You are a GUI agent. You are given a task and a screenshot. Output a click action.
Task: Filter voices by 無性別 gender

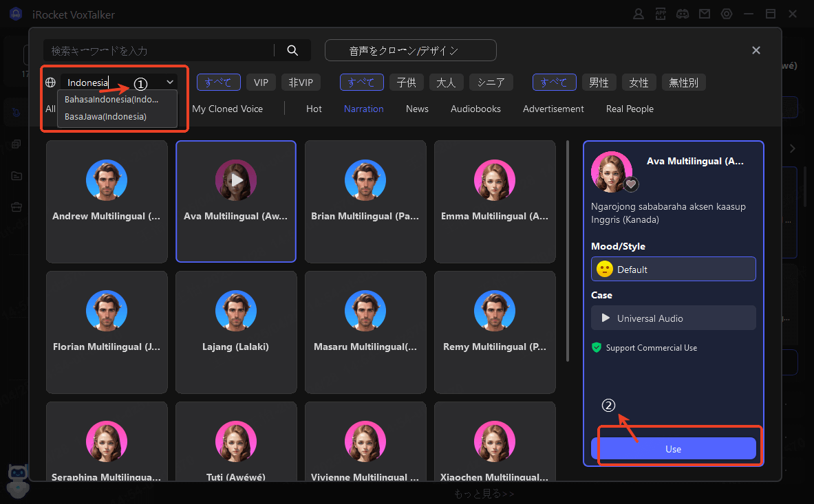[684, 83]
